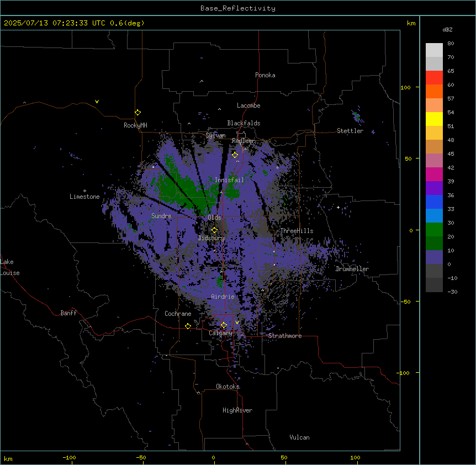Click the white asterisk above Limestone label
The width and height of the screenshot is (476, 465).
click(84, 191)
